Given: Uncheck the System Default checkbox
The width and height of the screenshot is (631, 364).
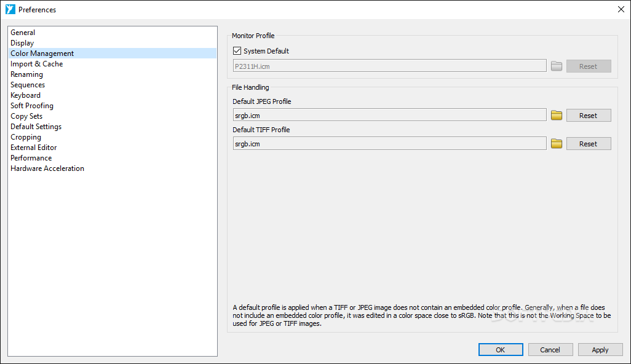Looking at the screenshot, I should click(x=237, y=50).
